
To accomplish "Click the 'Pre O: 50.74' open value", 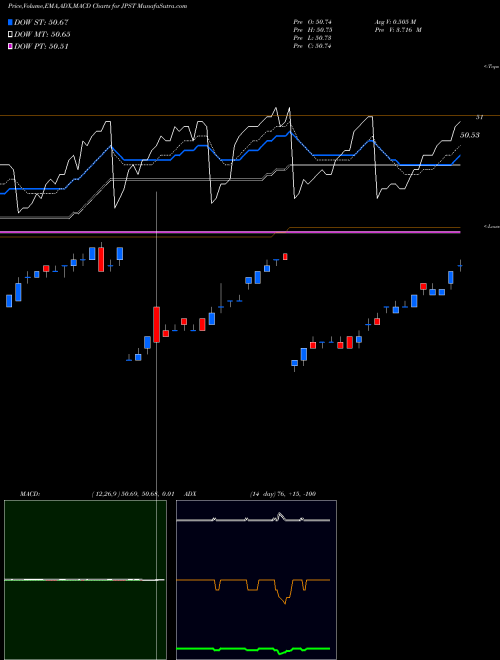I will [313, 21].
